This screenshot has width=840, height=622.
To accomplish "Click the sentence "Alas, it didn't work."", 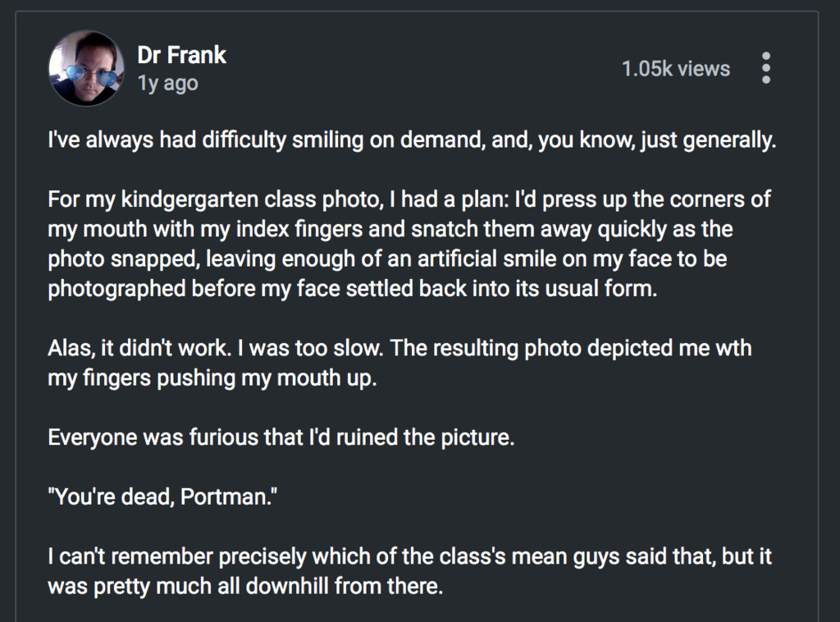I will (140, 348).
